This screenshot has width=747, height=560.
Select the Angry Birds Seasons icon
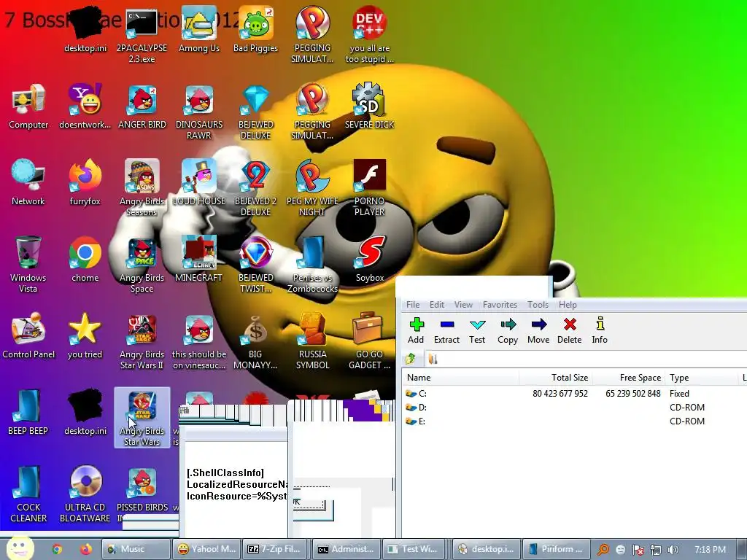coord(142,188)
